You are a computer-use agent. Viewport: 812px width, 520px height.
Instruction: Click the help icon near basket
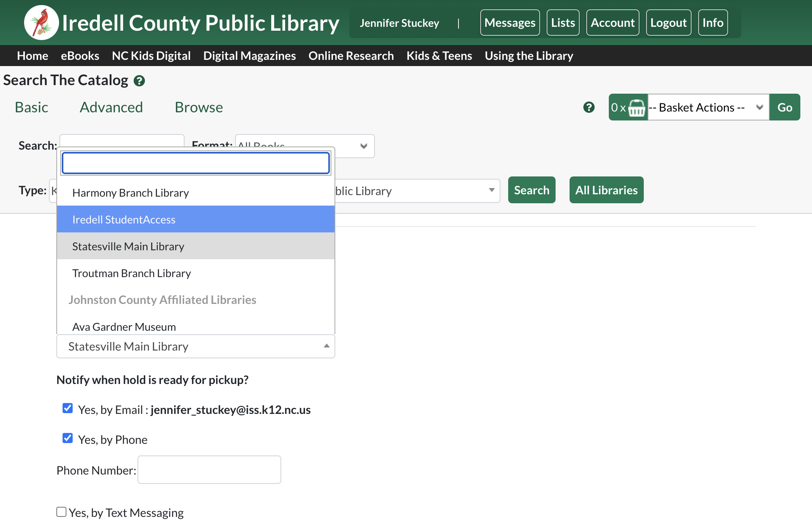point(589,107)
